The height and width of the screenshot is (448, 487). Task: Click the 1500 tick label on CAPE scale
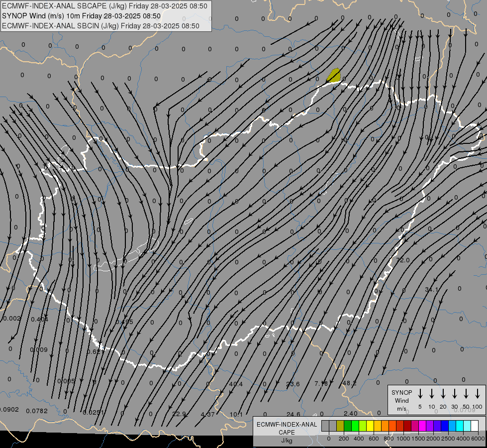point(418,439)
